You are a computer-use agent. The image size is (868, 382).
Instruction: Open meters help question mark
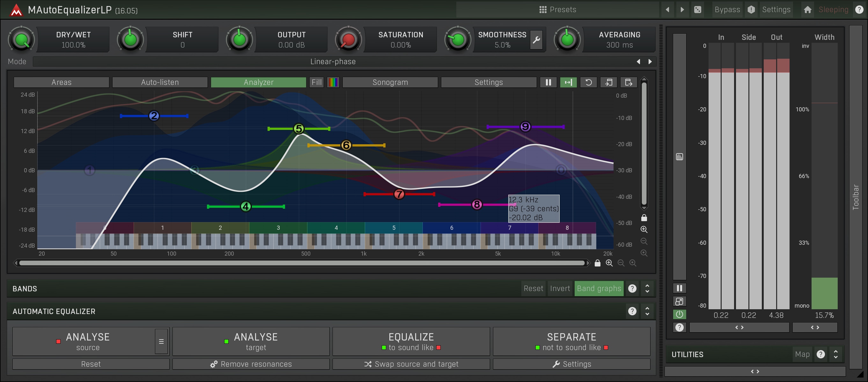pyautogui.click(x=679, y=327)
